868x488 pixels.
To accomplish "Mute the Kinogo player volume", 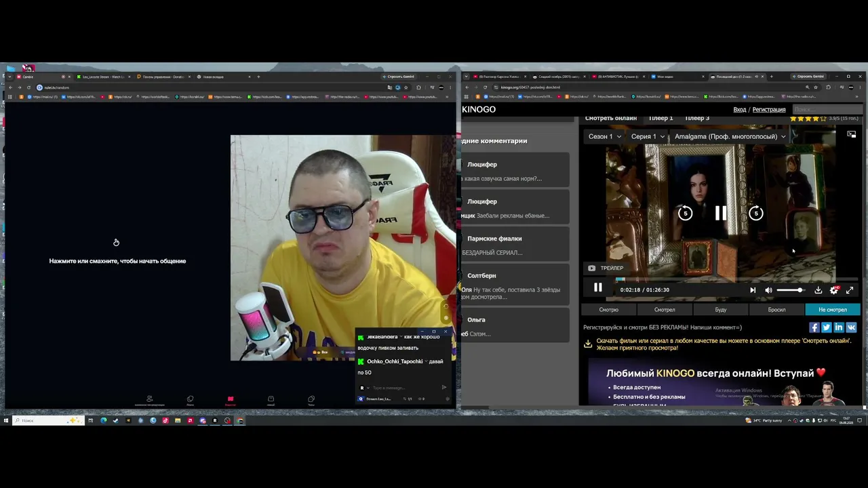I will click(768, 290).
